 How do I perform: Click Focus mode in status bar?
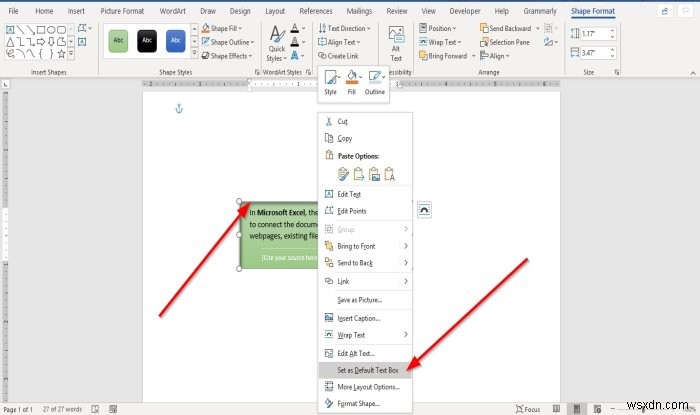pyautogui.click(x=528, y=409)
